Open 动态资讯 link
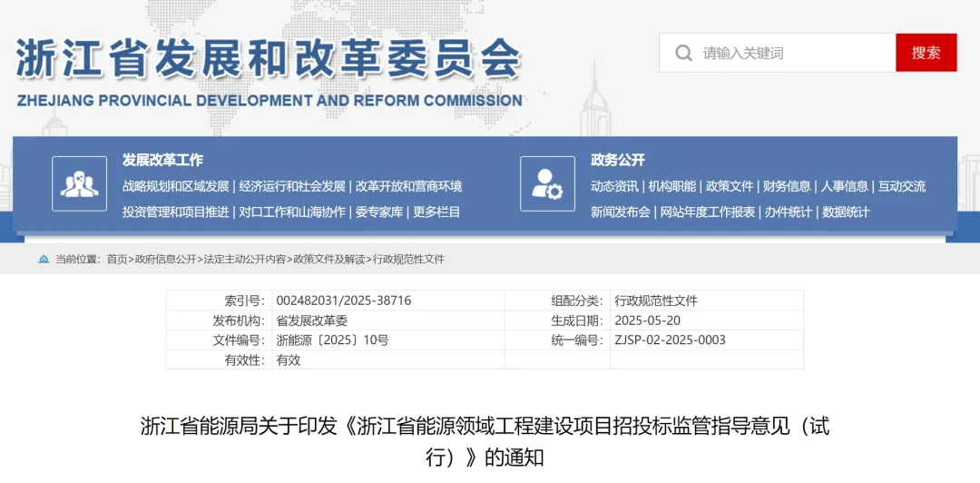980x483 pixels. click(614, 186)
